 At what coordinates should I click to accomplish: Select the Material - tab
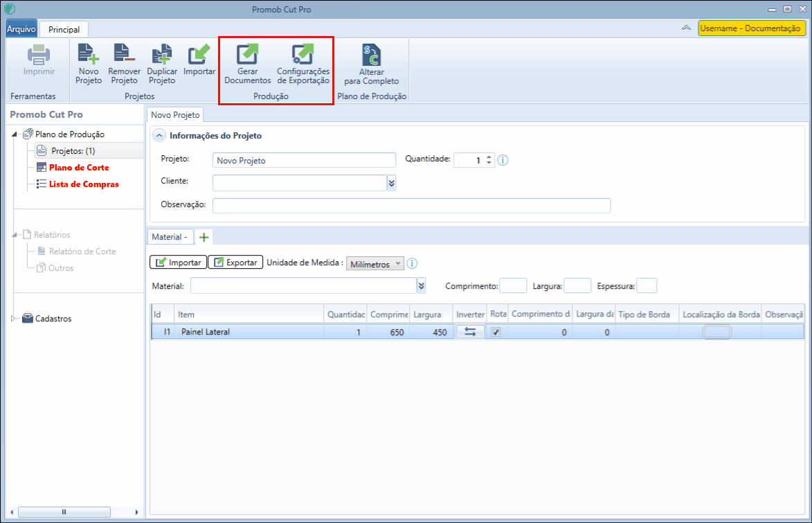(170, 237)
